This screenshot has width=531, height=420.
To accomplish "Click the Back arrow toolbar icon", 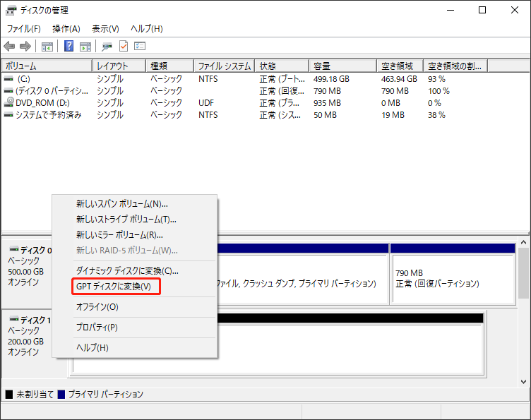I will [x=9, y=46].
